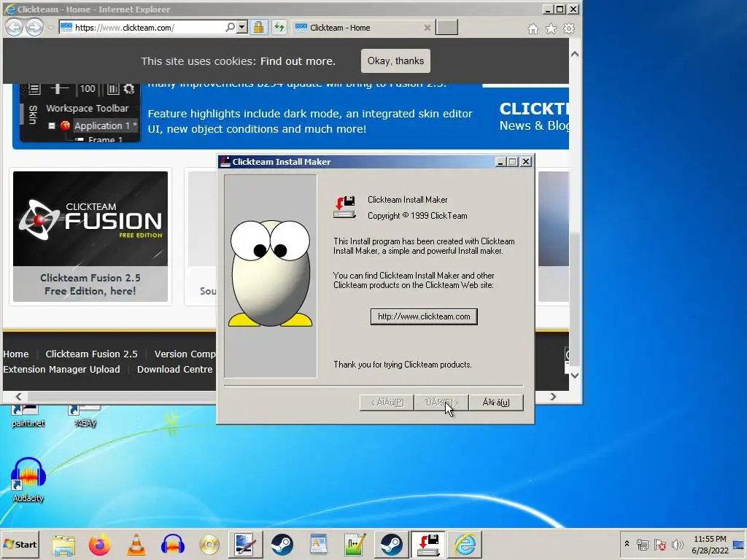Click the monitor paint icon in taskbar
Viewport: 747px width, 560px height.
coord(245,545)
